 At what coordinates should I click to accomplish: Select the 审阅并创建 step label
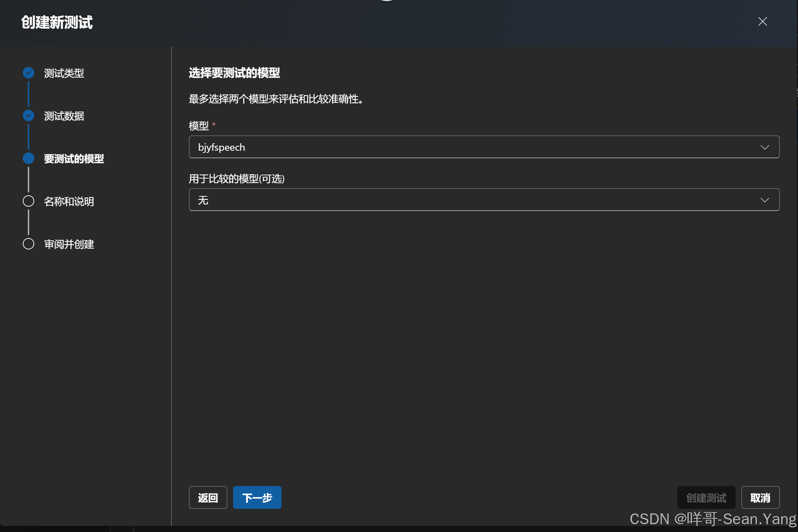tap(69, 244)
